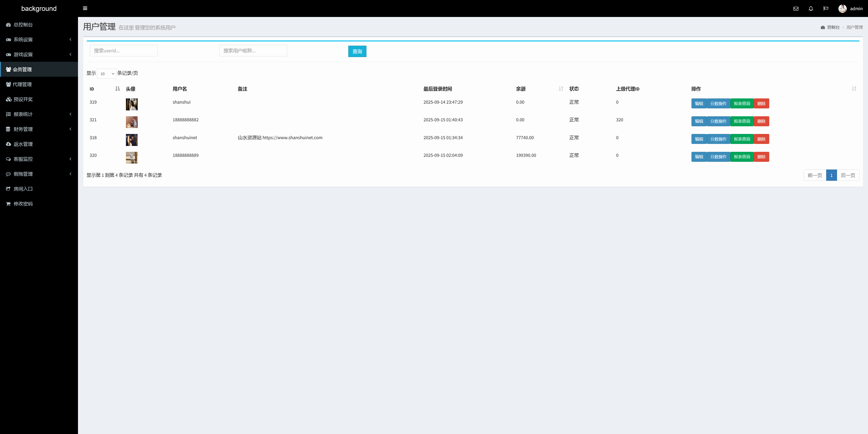Image resolution: width=868 pixels, height=434 pixels.
Task: Sort table by ID column icon
Action: click(117, 89)
